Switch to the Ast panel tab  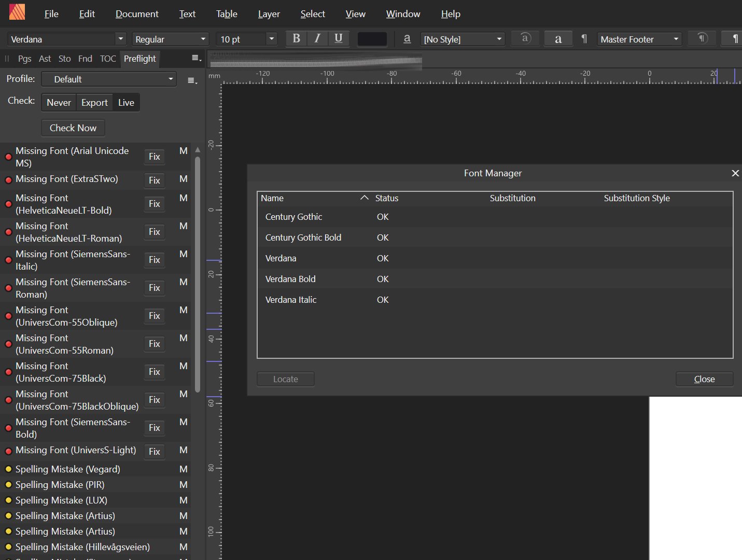45,59
